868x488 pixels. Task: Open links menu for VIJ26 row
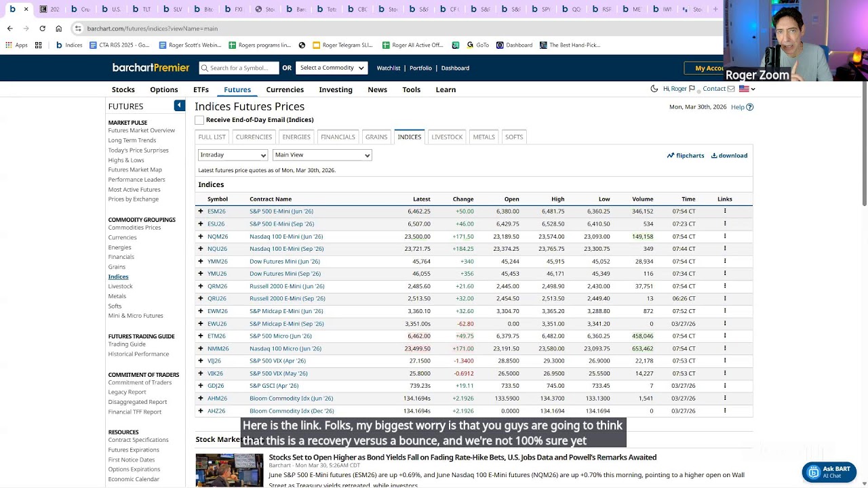[x=725, y=361]
